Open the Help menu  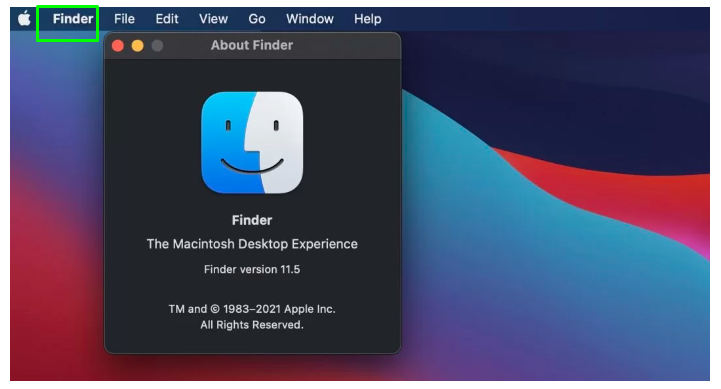[x=367, y=19]
